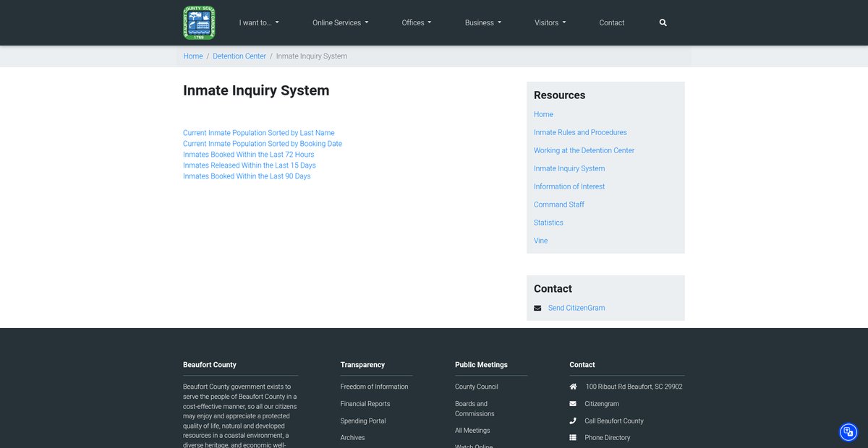Click the envelope icon beside Send CitizenGram
Image resolution: width=868 pixels, height=448 pixels.
(x=537, y=308)
